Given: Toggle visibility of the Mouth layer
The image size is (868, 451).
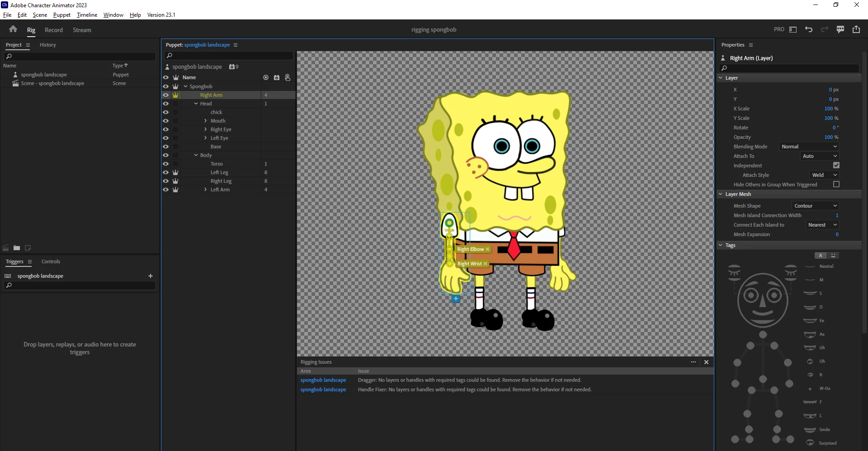Looking at the screenshot, I should point(166,121).
